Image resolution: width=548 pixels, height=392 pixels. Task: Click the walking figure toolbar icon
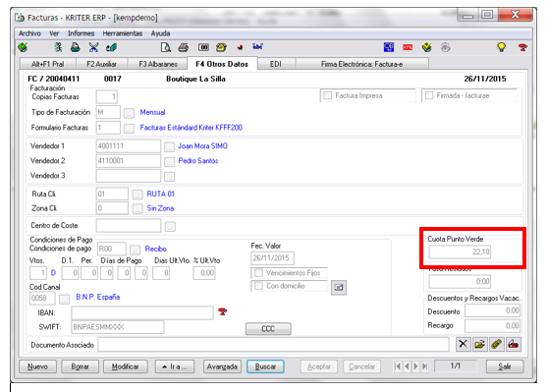coord(58,47)
